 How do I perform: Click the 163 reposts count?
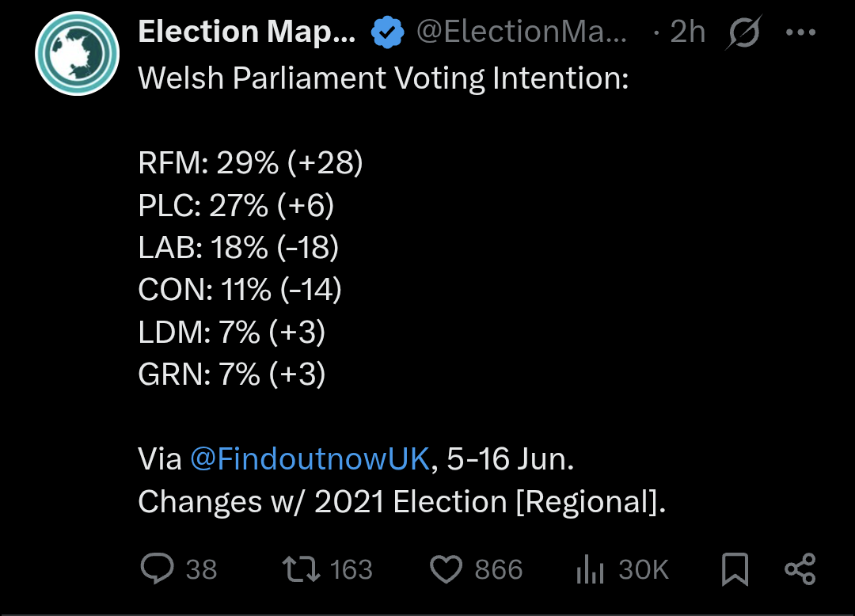point(351,569)
